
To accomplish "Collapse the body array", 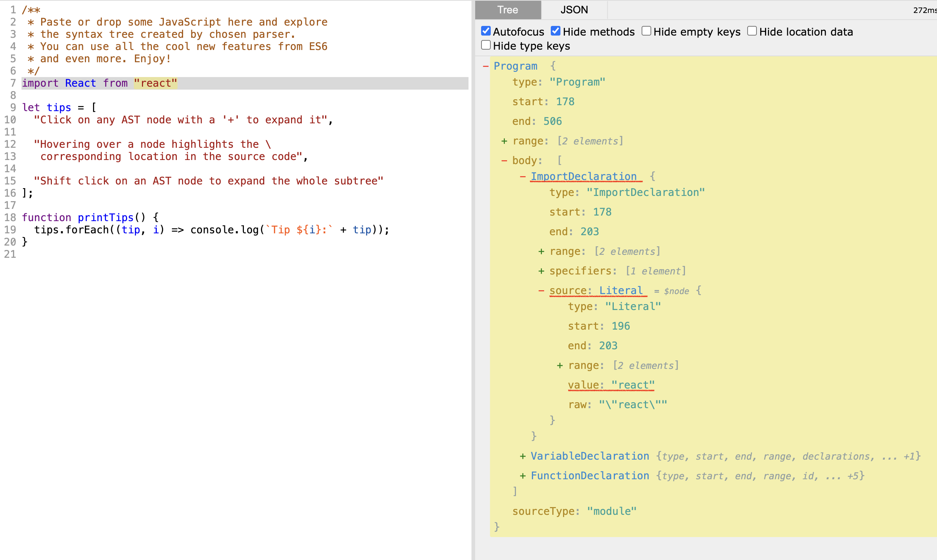I will coord(504,161).
